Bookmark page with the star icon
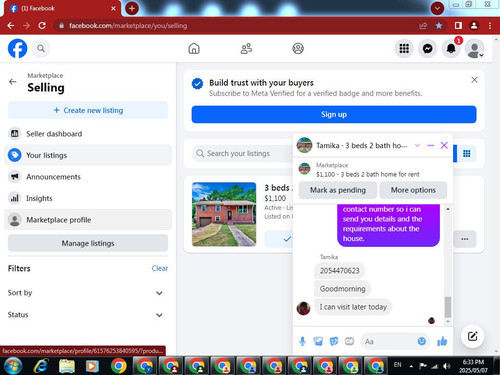This screenshot has height=375, width=500. coord(439,26)
